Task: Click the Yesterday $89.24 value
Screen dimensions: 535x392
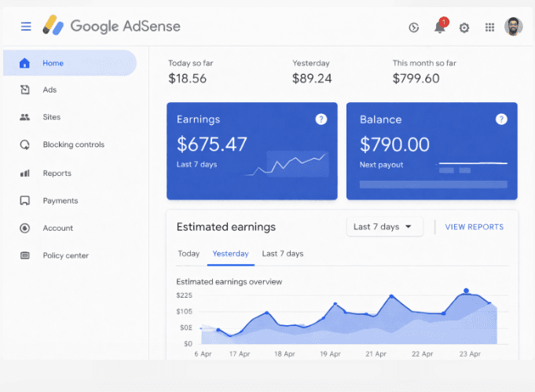Action: (x=312, y=79)
